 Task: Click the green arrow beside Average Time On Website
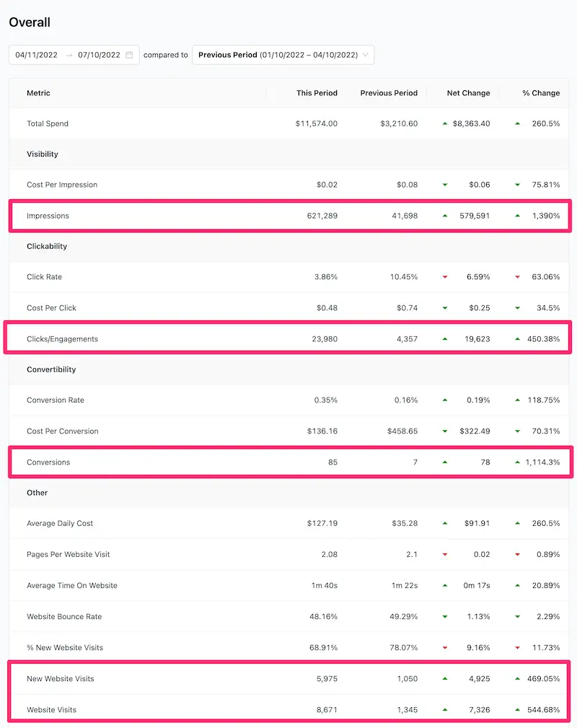(445, 585)
